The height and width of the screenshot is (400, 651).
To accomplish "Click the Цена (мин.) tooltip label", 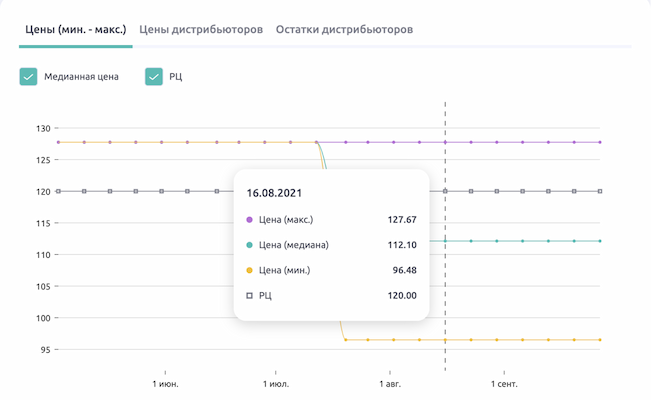I will tap(284, 270).
